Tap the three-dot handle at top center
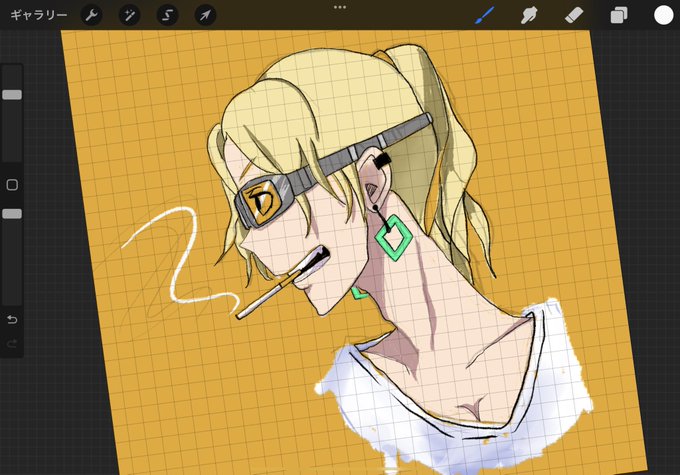 pos(340,7)
